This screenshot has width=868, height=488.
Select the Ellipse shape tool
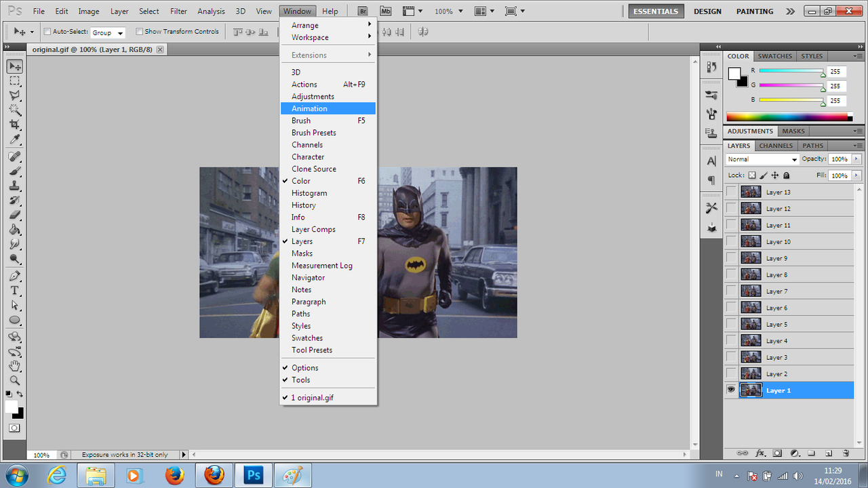(15, 320)
